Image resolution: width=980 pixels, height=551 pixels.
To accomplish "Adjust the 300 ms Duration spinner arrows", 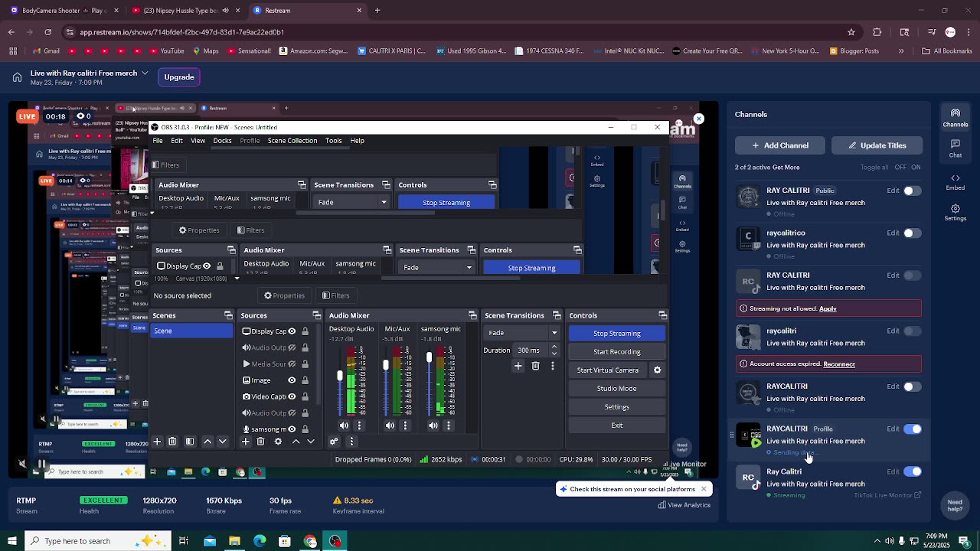I will point(554,350).
